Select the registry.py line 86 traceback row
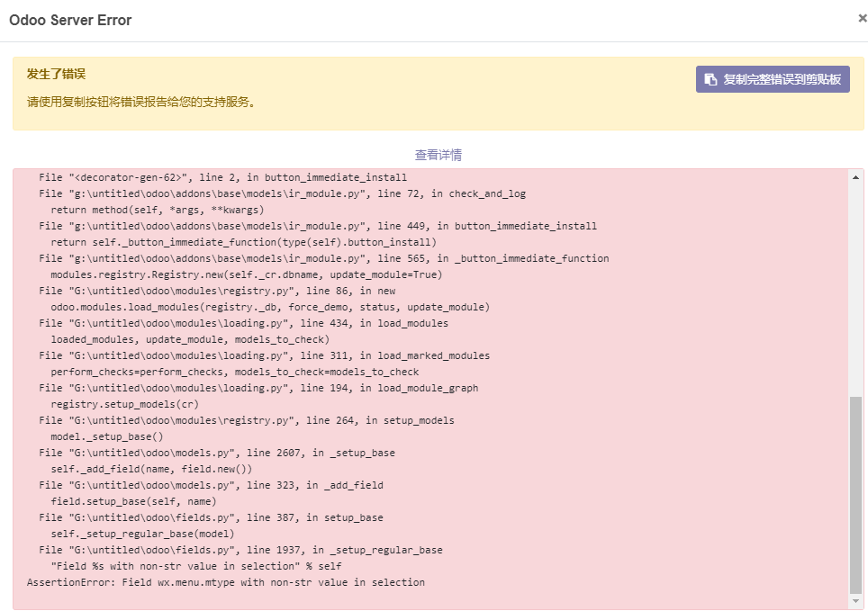 pos(217,292)
